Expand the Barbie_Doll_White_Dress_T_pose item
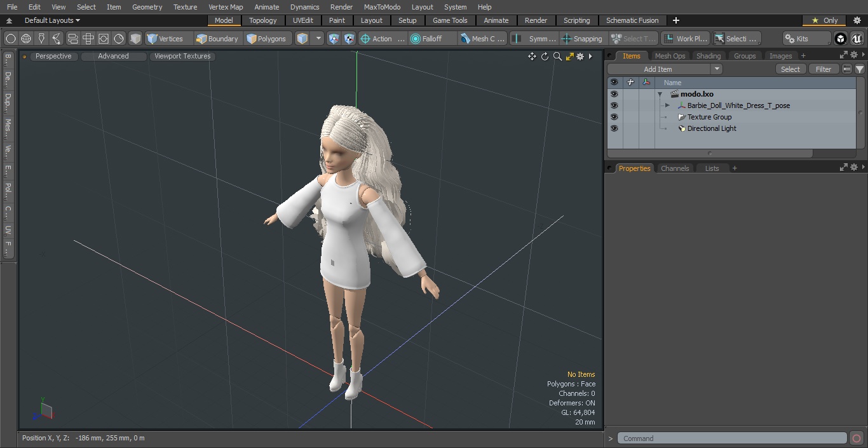868x448 pixels. pyautogui.click(x=667, y=105)
